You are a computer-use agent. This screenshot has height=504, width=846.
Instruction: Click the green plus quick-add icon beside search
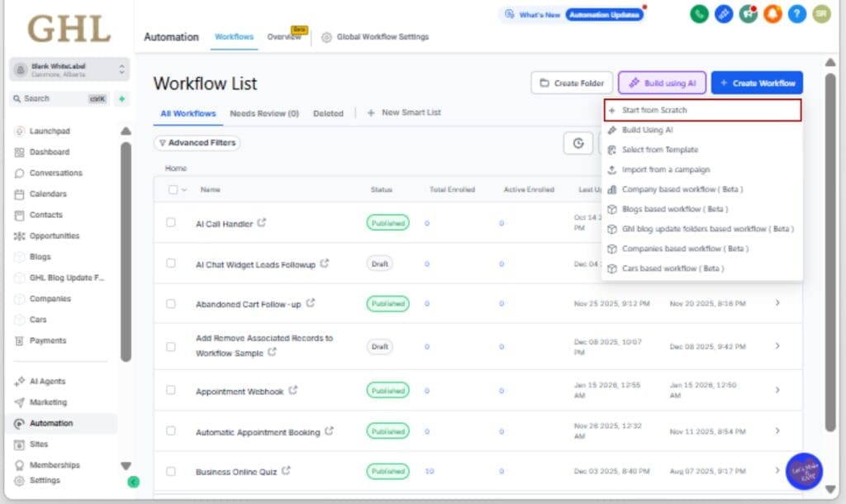(x=122, y=99)
